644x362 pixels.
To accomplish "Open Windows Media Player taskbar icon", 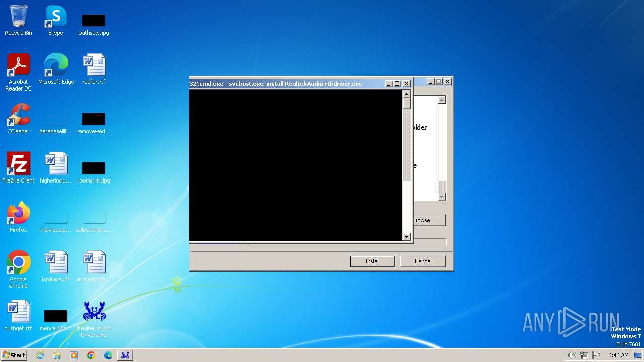I will [x=74, y=355].
